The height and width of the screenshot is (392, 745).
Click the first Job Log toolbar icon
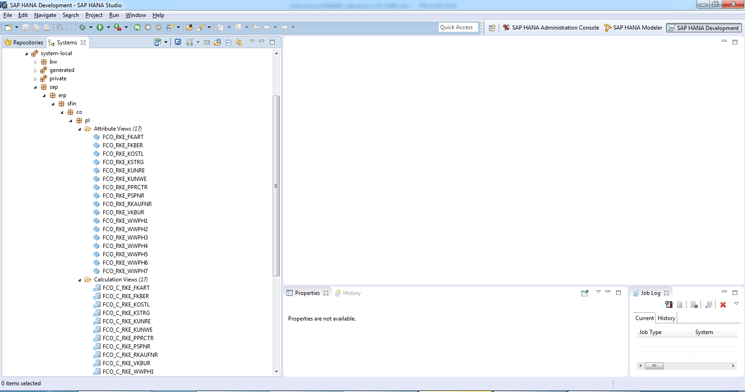click(x=669, y=305)
